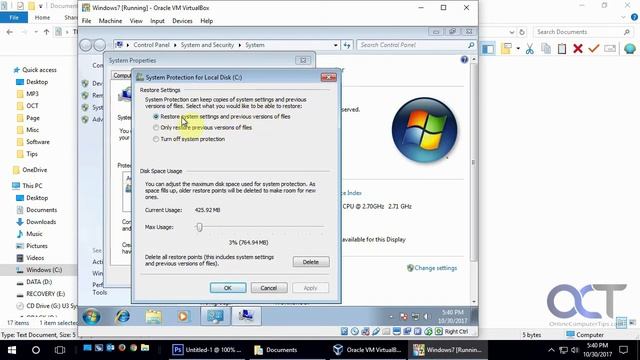Open VirtualBox View menu

click(x=136, y=21)
